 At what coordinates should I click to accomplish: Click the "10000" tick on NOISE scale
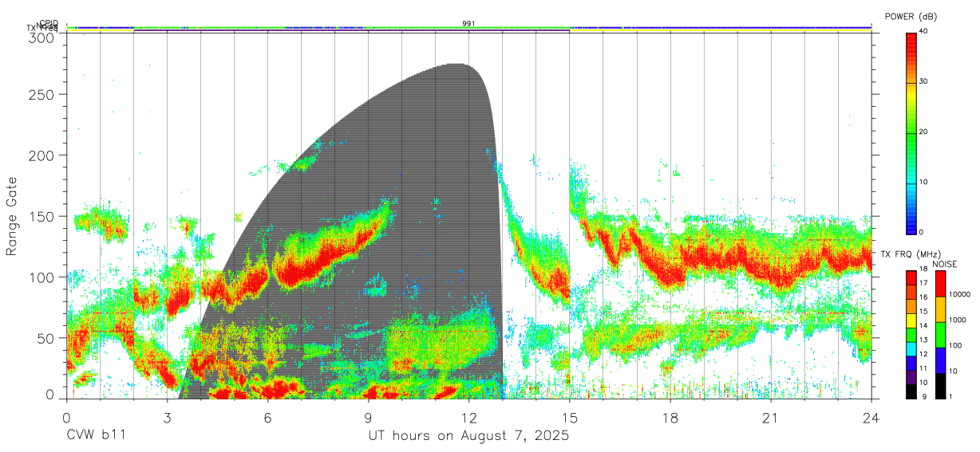point(958,294)
